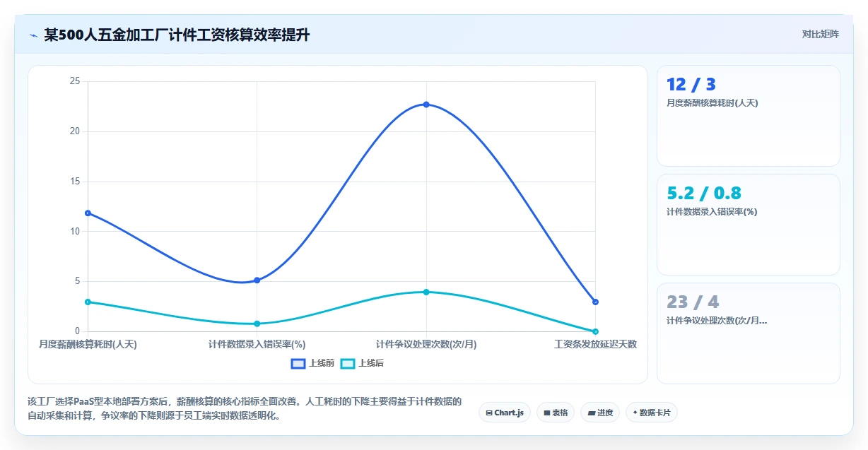Viewport: 868px width, 450px height.
Task: Select the 数据卡片 tag button
Action: pyautogui.click(x=652, y=413)
